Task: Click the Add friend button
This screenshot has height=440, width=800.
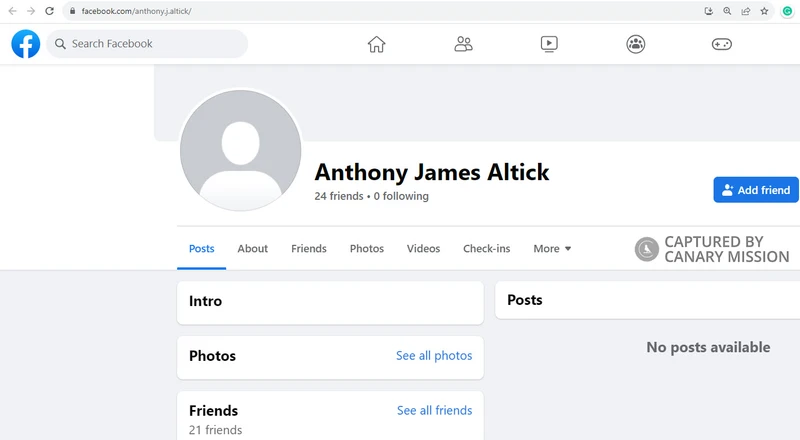Action: pyautogui.click(x=756, y=190)
